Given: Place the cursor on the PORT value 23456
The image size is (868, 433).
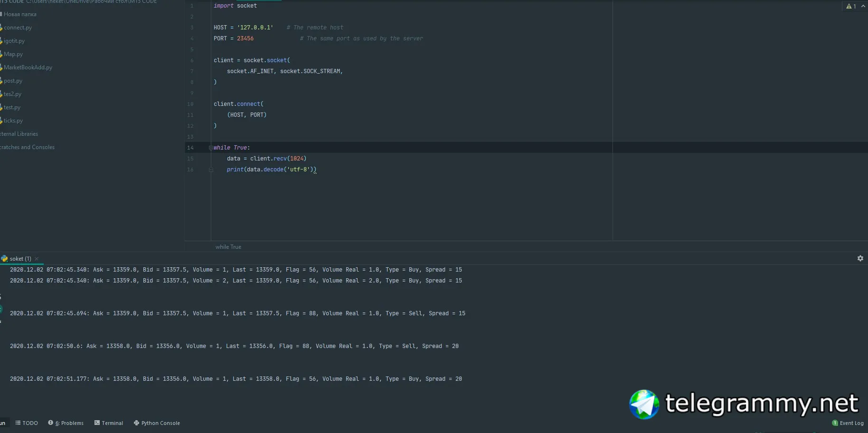Looking at the screenshot, I should tap(245, 38).
